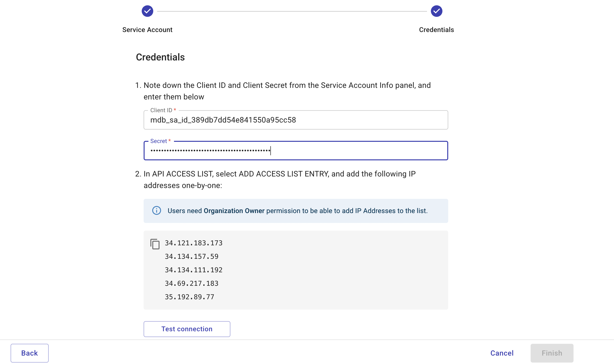This screenshot has height=364, width=614.
Task: Select the copy icon beside 34.121.183.173
Action: 155,243
